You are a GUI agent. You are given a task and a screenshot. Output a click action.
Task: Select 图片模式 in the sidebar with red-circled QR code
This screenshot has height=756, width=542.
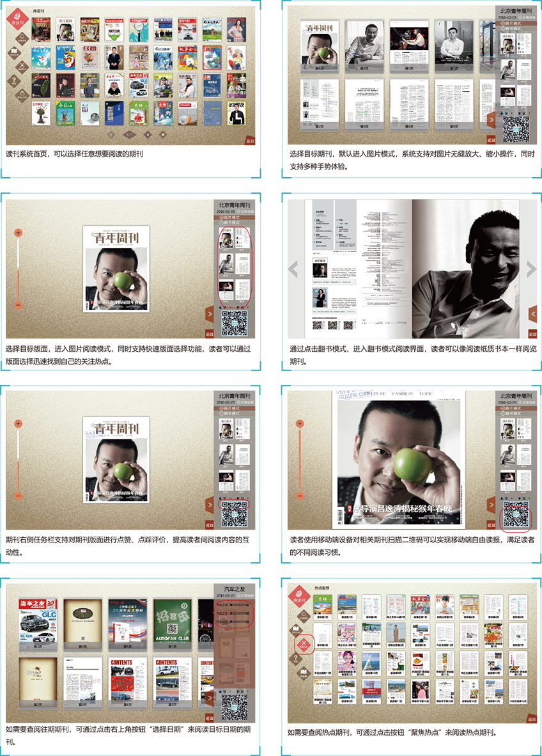click(516, 408)
